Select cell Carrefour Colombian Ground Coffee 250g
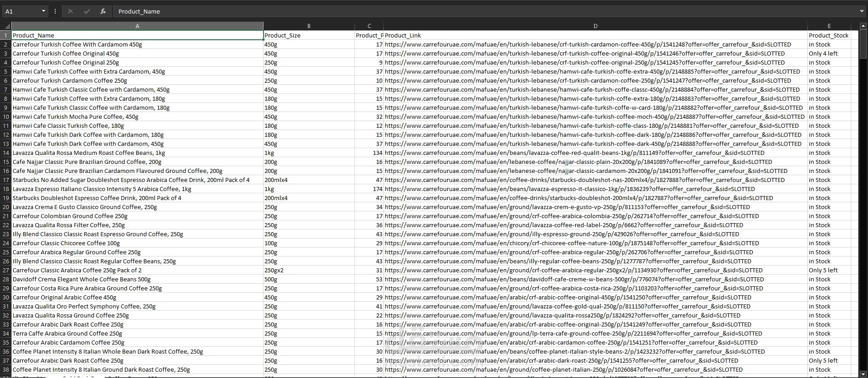868x378 pixels. pyautogui.click(x=137, y=216)
